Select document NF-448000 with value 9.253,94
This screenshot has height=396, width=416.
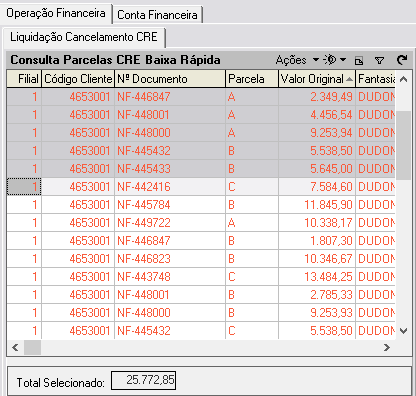click(201, 133)
